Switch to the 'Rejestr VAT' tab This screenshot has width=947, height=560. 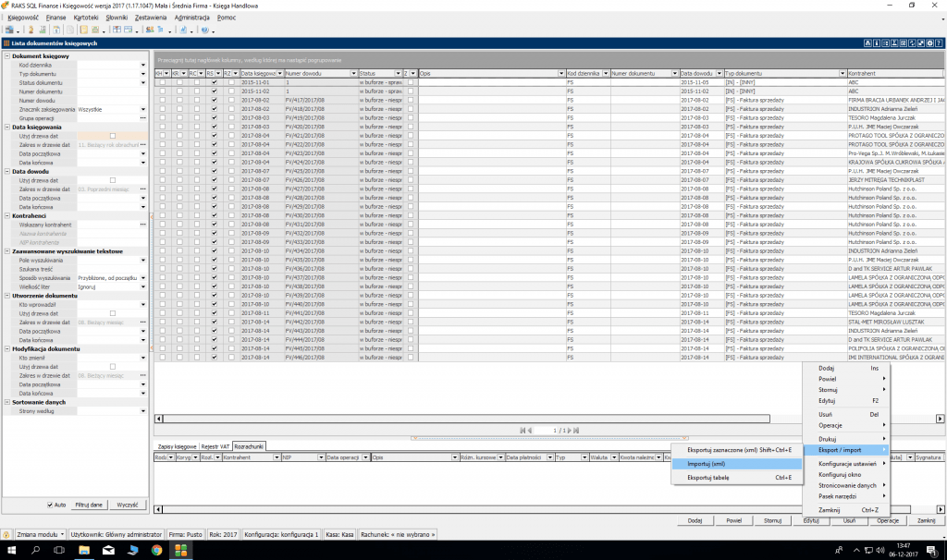pyautogui.click(x=215, y=446)
